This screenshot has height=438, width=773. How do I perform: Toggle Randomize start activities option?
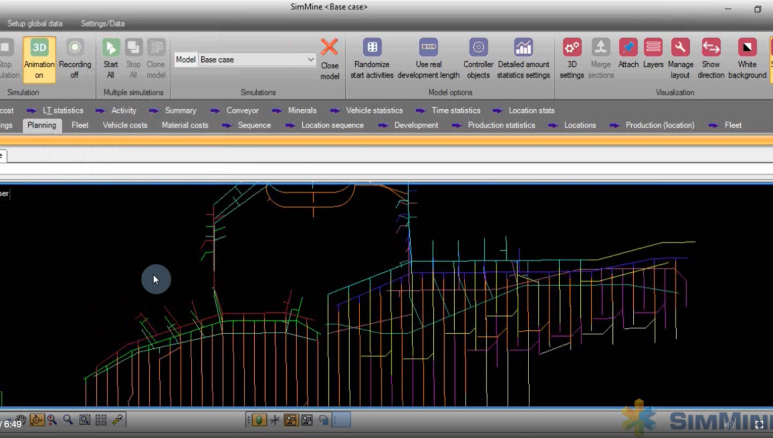click(372, 59)
